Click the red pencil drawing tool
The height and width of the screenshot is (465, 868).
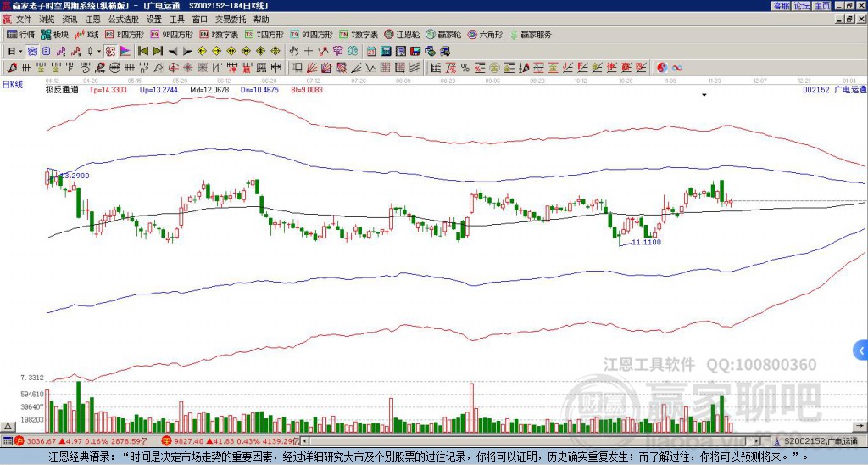11,68
